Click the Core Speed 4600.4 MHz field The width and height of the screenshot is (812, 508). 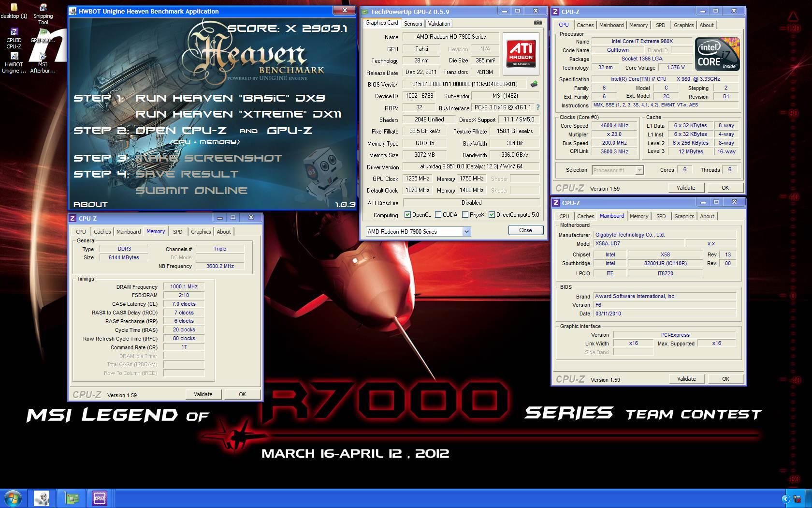coord(614,125)
